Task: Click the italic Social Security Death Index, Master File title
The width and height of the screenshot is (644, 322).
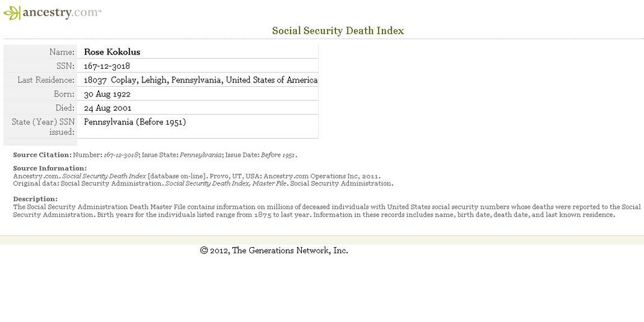Action: pyautogui.click(x=226, y=183)
